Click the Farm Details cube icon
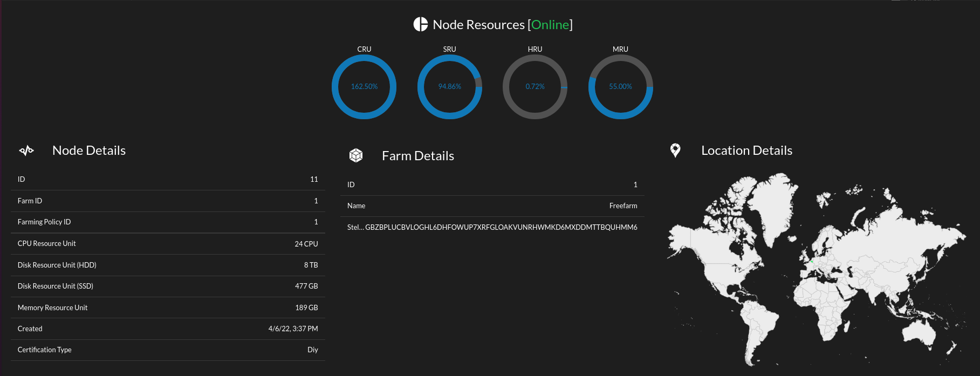This screenshot has width=980, height=376. 356,156
